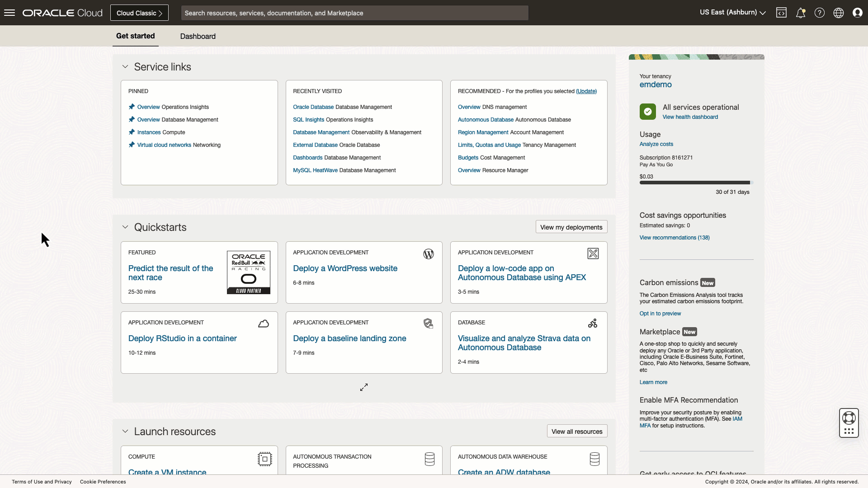Click the search resources and services field
868x488 pixels.
tap(354, 13)
